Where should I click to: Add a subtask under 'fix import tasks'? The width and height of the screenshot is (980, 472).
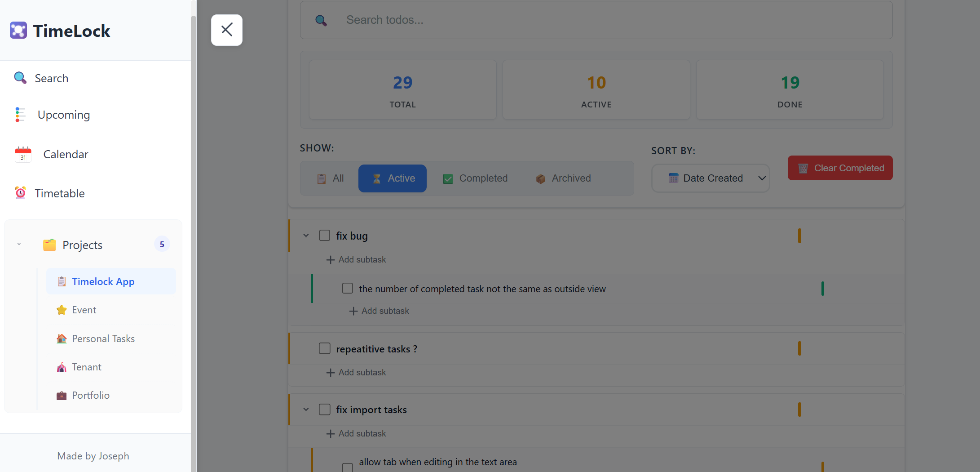point(356,433)
